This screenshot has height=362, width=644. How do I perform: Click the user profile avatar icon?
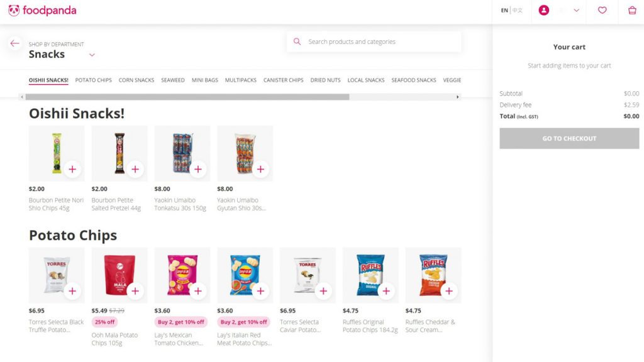point(544,10)
